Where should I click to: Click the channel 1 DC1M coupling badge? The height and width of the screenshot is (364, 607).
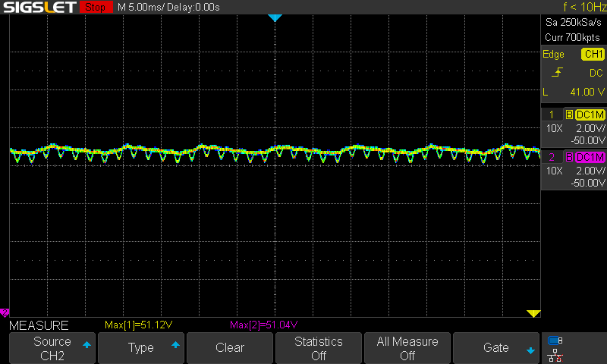[x=590, y=115]
